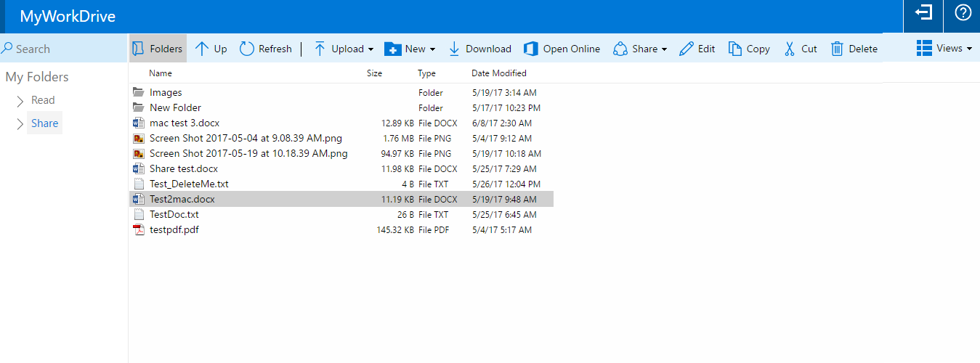Open the selected file in Office Online
Screen dimensions: 980x363
pos(531,49)
